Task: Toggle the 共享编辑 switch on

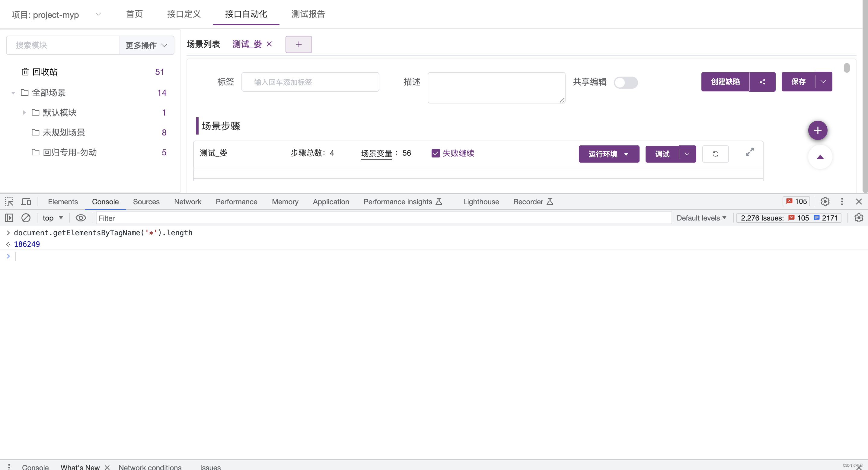Action: pyautogui.click(x=625, y=82)
